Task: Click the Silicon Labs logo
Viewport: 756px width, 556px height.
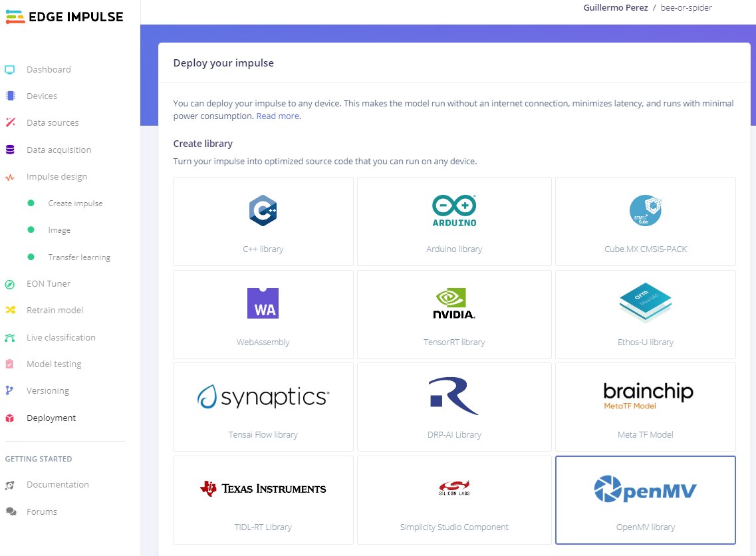Action: [454, 488]
